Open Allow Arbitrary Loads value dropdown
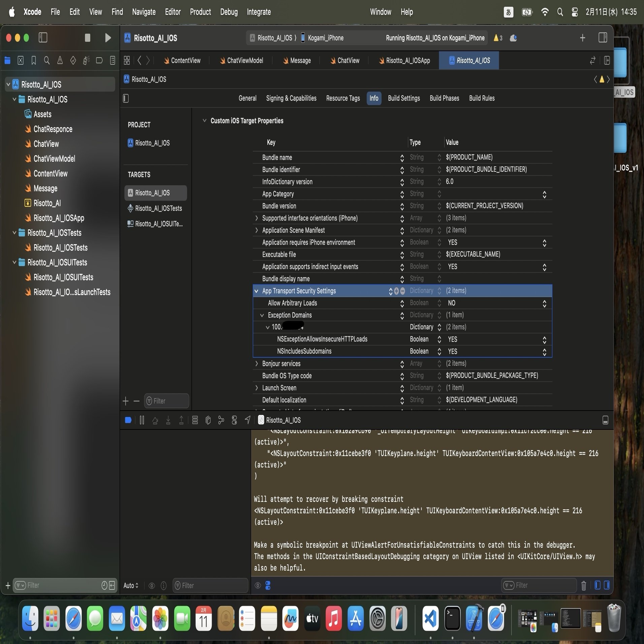644x644 pixels. (x=544, y=303)
